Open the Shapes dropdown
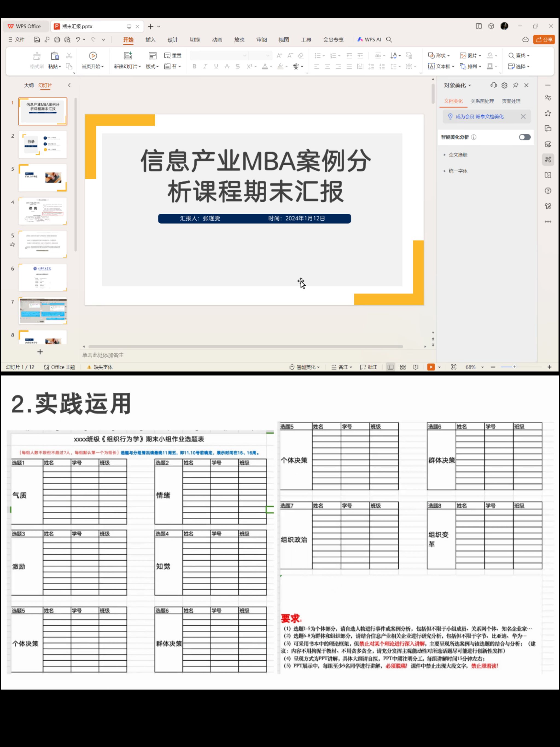The image size is (560, 747). tap(439, 56)
